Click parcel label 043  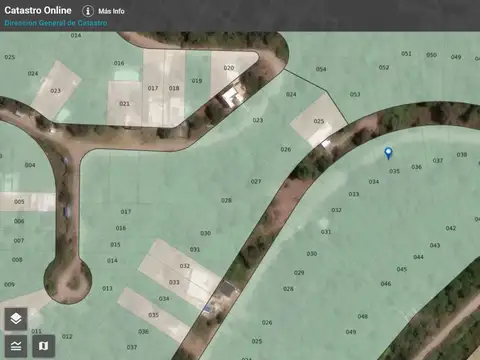tap(435, 245)
